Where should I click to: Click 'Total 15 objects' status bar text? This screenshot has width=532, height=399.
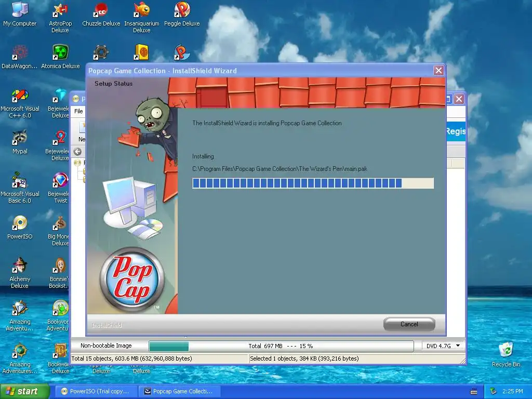tap(131, 358)
